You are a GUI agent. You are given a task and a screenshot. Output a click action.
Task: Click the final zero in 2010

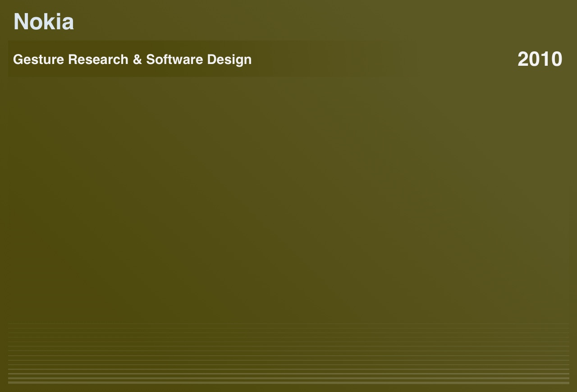pyautogui.click(x=556, y=59)
